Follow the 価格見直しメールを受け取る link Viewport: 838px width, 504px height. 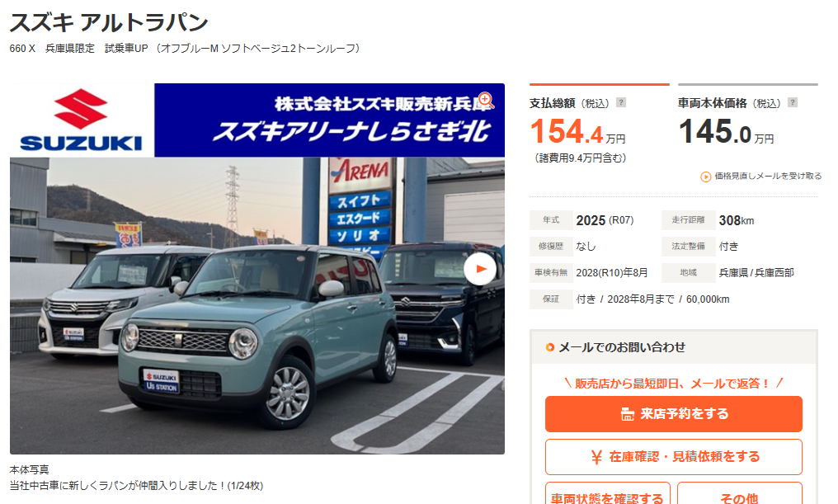[768, 176]
